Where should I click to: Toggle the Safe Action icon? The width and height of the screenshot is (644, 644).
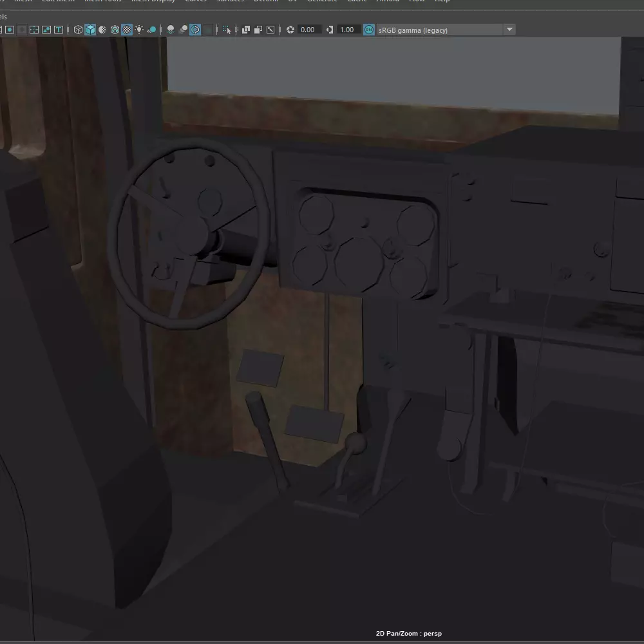click(x=46, y=30)
